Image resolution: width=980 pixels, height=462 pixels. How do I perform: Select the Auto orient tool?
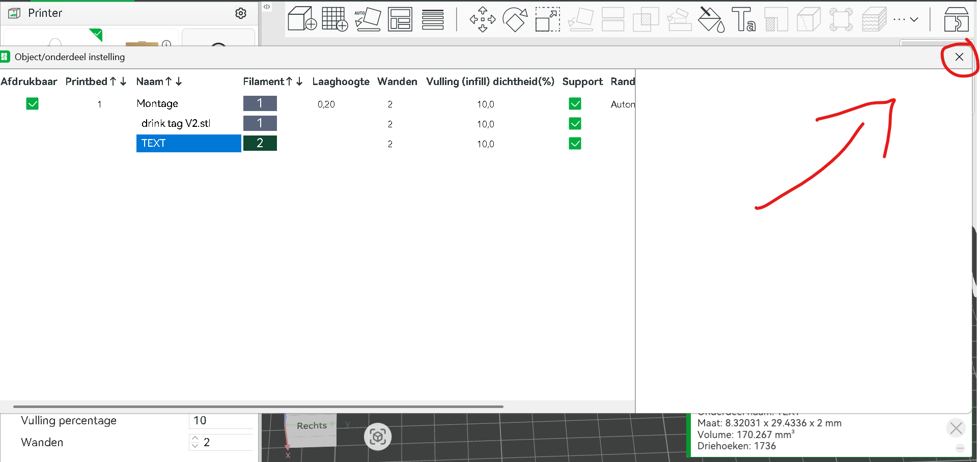(368, 19)
